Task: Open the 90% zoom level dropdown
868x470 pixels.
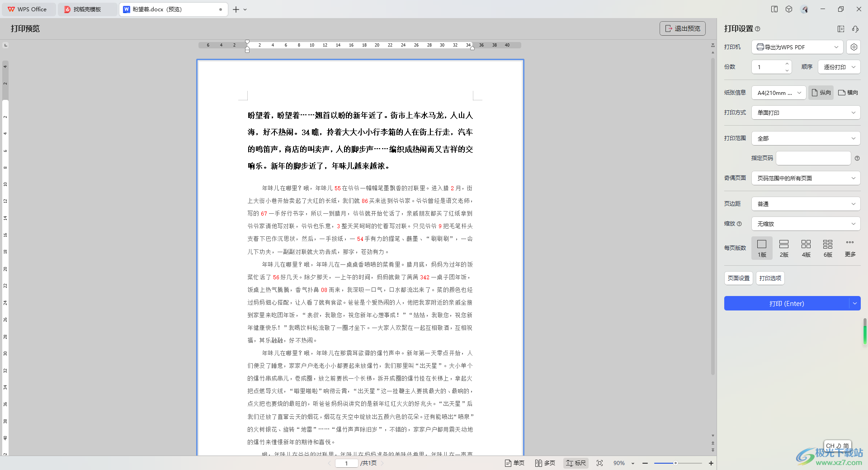Action: 624,463
